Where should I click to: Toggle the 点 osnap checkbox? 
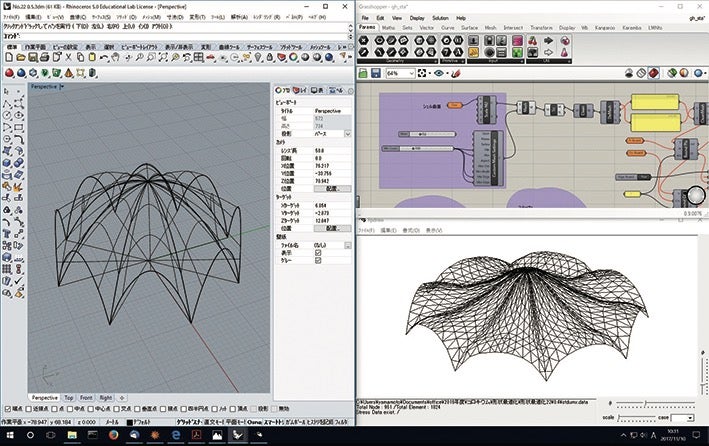click(x=54, y=409)
